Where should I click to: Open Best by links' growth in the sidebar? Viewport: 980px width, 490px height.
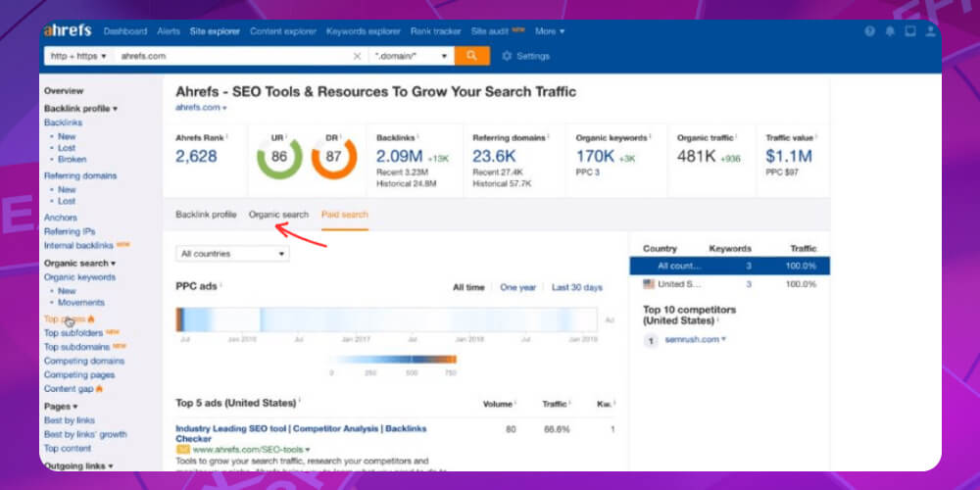(85, 434)
